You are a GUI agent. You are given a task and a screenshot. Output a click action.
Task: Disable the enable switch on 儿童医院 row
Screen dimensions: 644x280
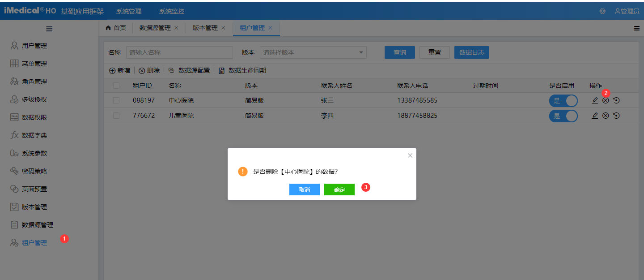tap(563, 116)
